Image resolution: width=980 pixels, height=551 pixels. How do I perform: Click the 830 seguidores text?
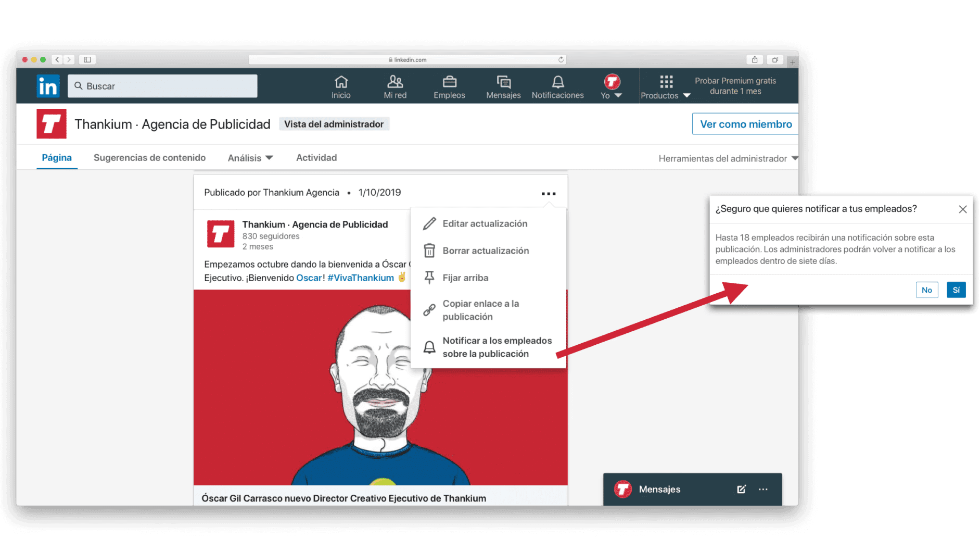(271, 236)
